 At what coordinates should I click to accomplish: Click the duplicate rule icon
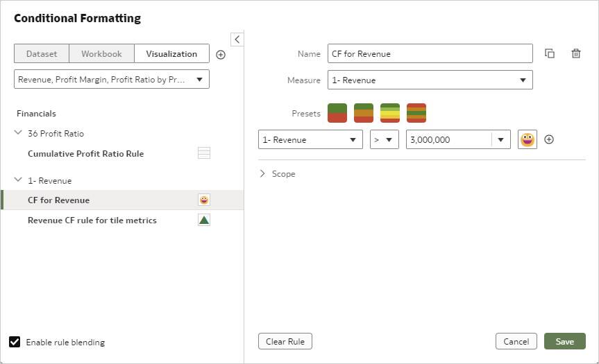click(x=550, y=53)
